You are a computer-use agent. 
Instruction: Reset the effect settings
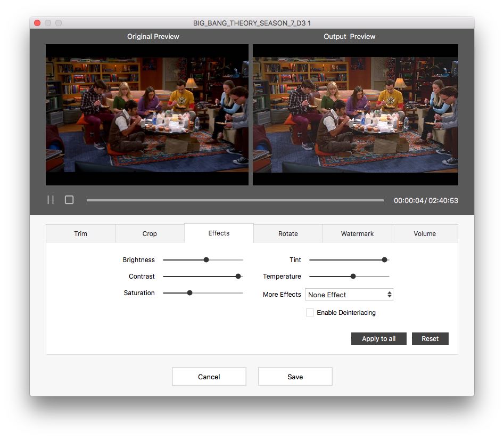430,339
